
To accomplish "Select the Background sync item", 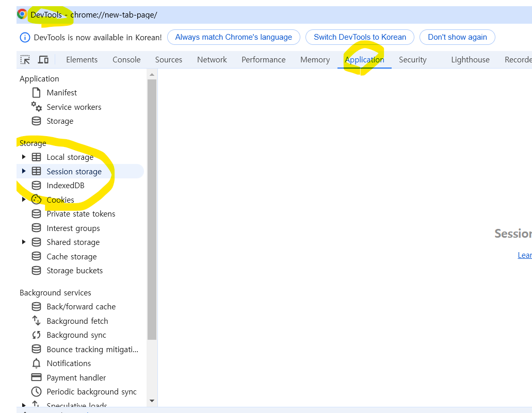I will [76, 335].
